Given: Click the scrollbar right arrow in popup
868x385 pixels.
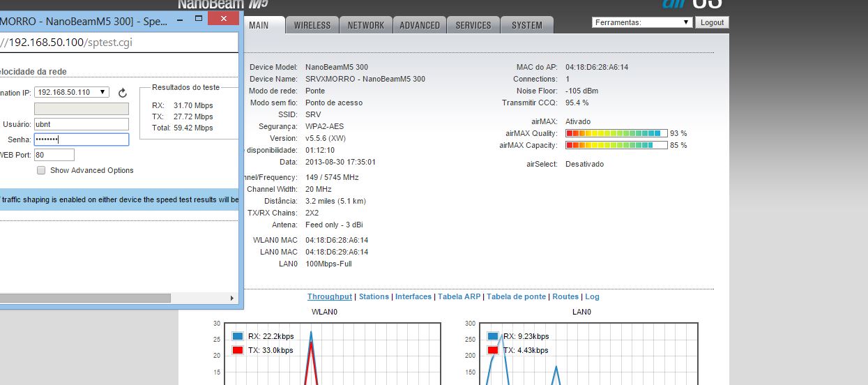Looking at the screenshot, I should click(232, 298).
